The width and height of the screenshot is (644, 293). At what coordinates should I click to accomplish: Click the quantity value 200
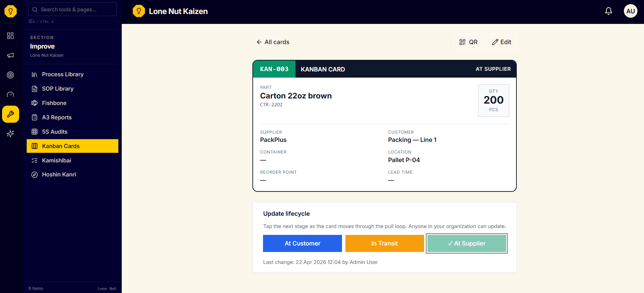tap(494, 100)
